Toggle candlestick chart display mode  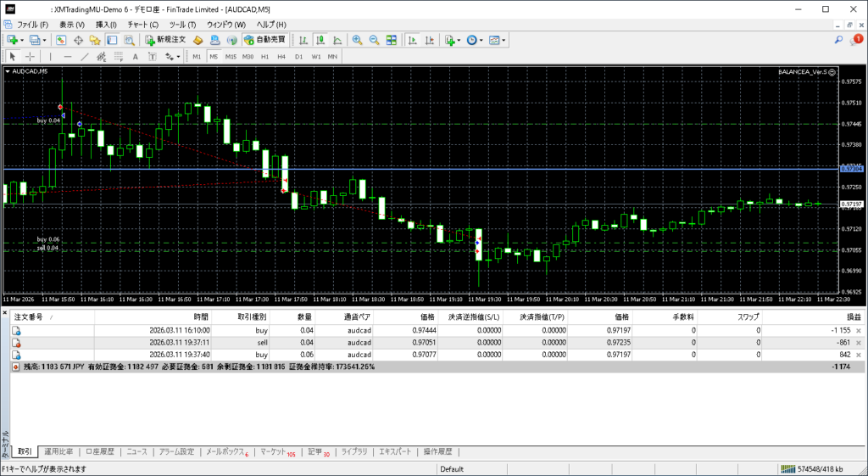pyautogui.click(x=320, y=40)
